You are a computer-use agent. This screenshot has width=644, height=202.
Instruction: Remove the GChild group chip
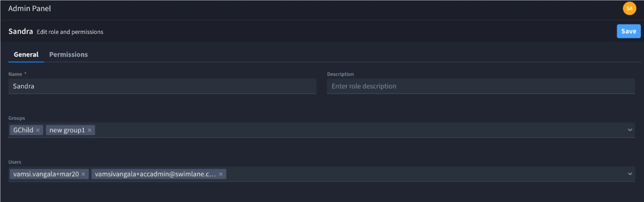point(38,130)
